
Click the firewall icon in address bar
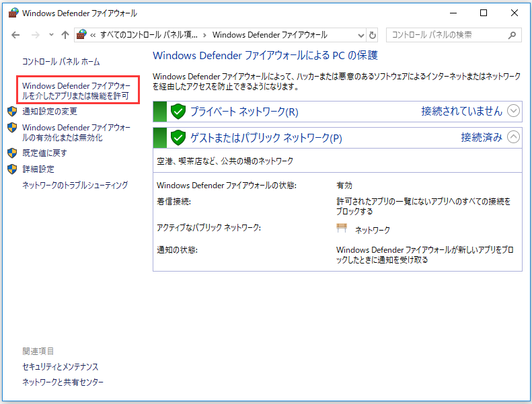pos(81,34)
